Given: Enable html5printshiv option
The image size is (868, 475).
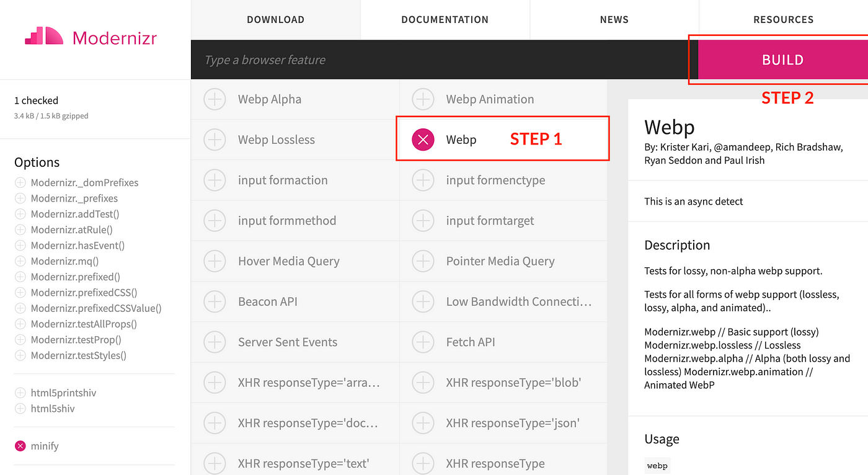Looking at the screenshot, I should tap(20, 393).
